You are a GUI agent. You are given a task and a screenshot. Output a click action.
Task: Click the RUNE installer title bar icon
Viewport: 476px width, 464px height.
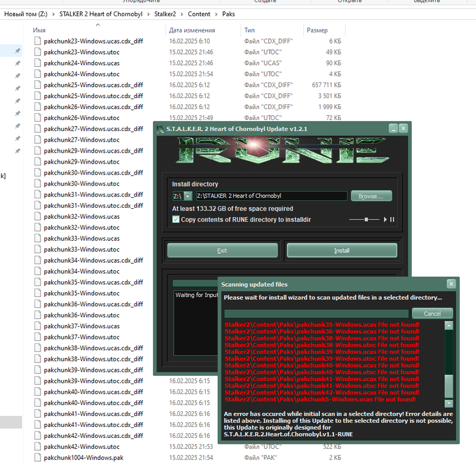[160, 129]
